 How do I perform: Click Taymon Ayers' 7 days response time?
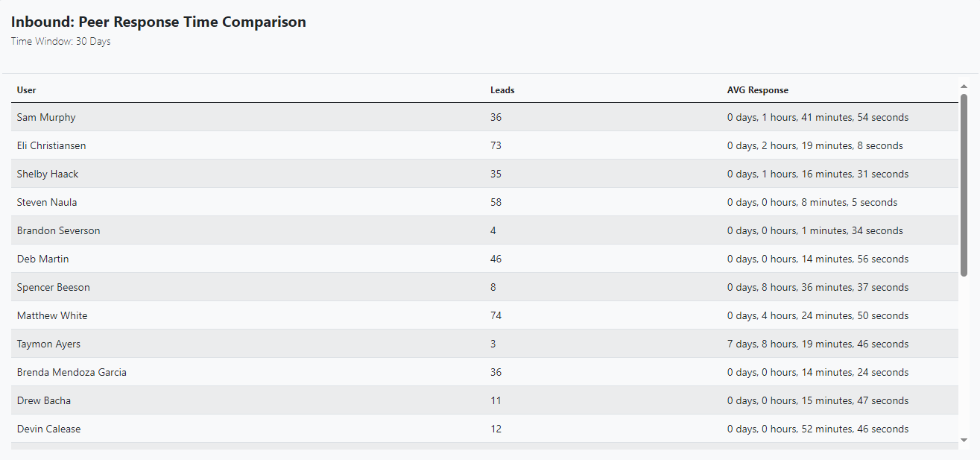click(818, 344)
